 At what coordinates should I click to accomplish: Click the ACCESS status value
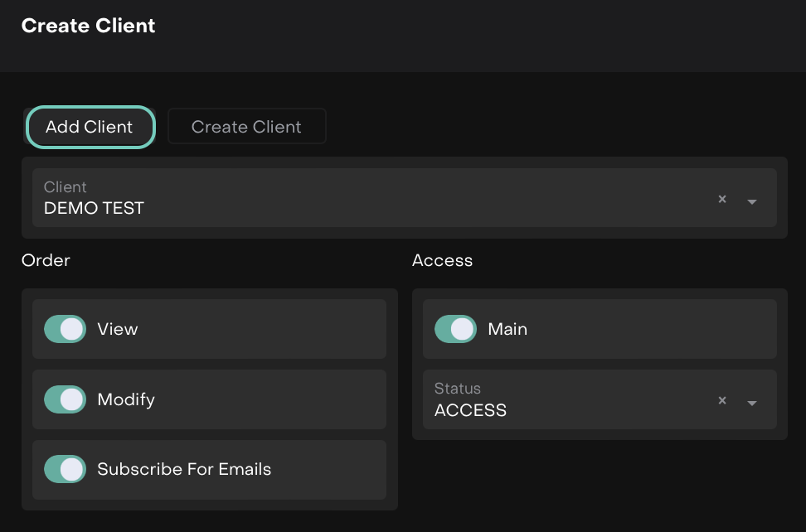pos(470,410)
